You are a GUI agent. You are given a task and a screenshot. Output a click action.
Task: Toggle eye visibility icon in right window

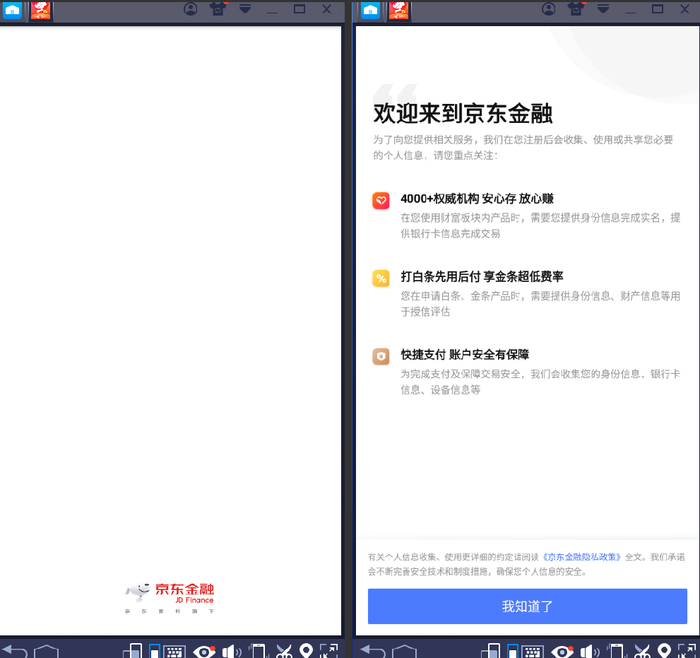(x=562, y=651)
